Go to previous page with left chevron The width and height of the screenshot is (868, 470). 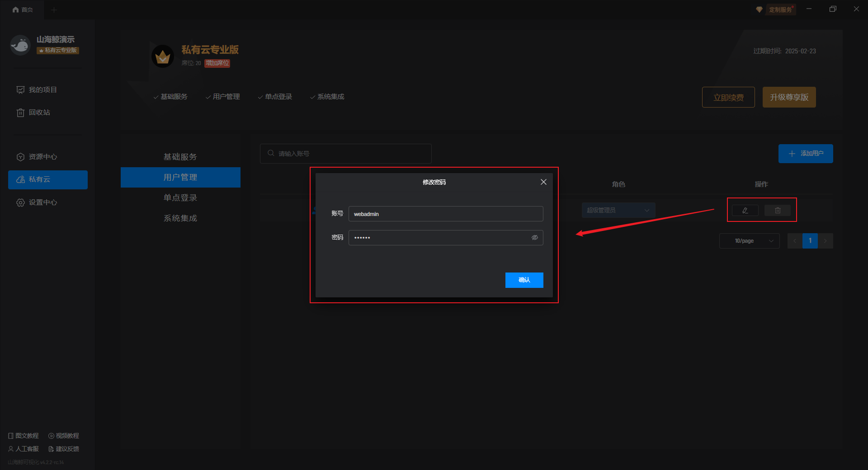[x=795, y=241]
